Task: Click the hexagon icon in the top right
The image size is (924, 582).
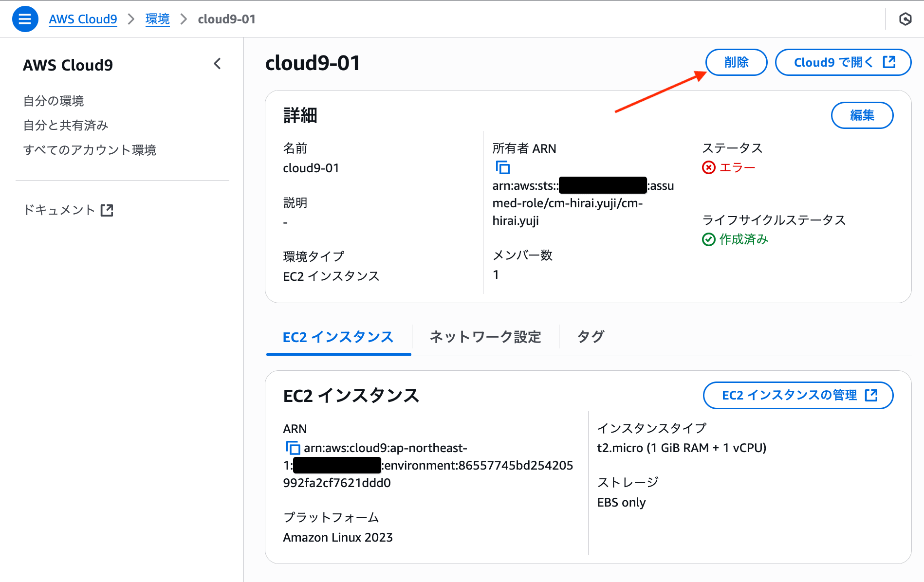Action: tap(905, 19)
